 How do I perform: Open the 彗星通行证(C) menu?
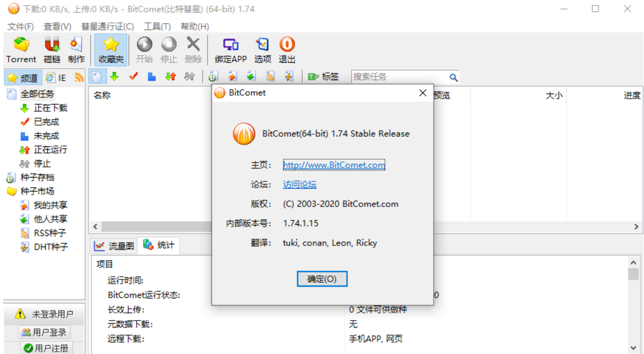click(107, 27)
